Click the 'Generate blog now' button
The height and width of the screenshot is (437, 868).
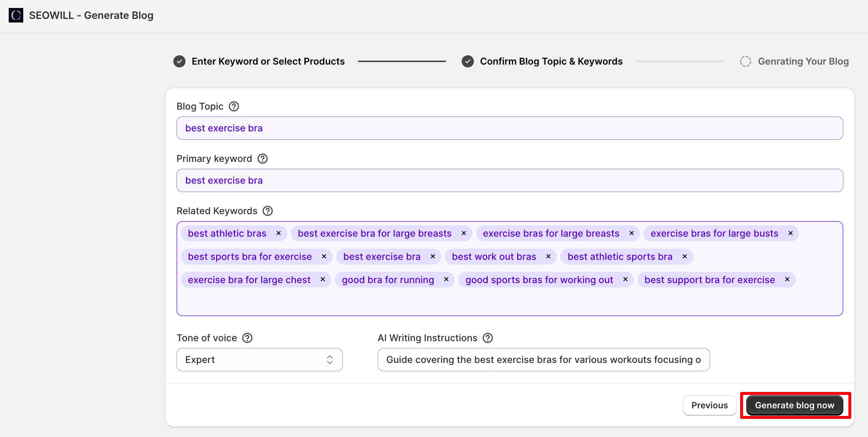pos(795,405)
